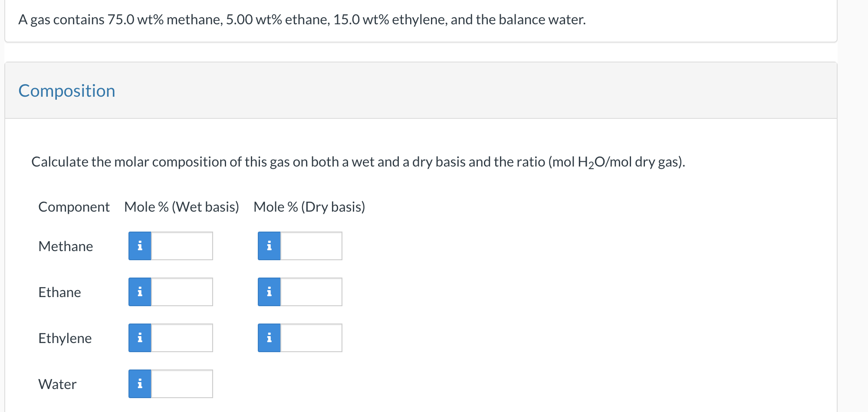Click the info icon beside Ethylene dry basis field
The image size is (868, 412).
pyautogui.click(x=269, y=337)
